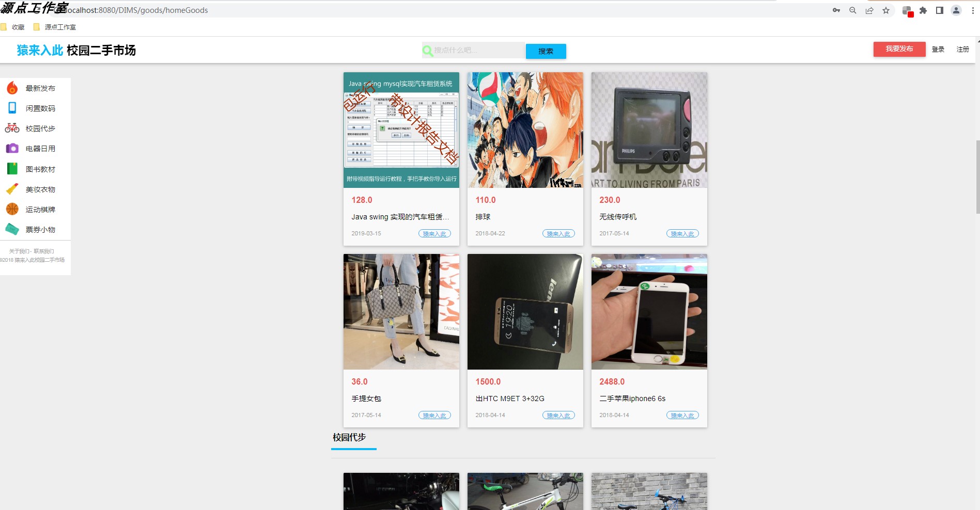Click the price 128.0
The height and width of the screenshot is (510, 980).
click(362, 200)
